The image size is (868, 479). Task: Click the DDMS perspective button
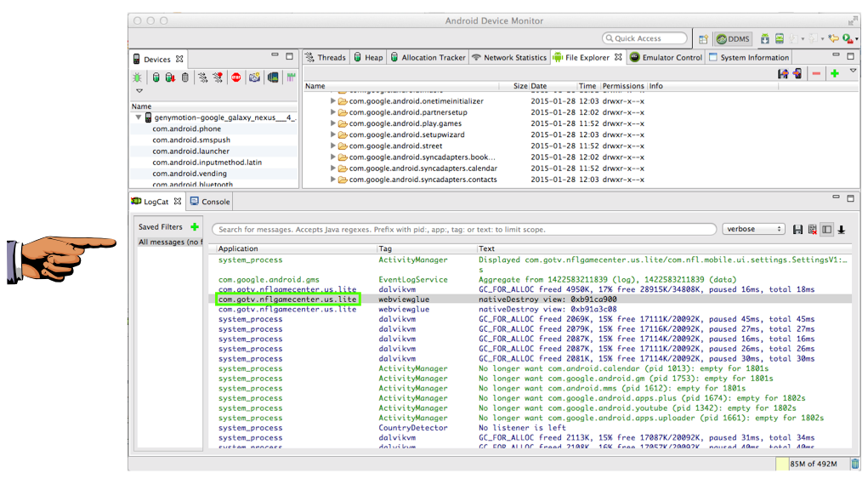(x=733, y=39)
